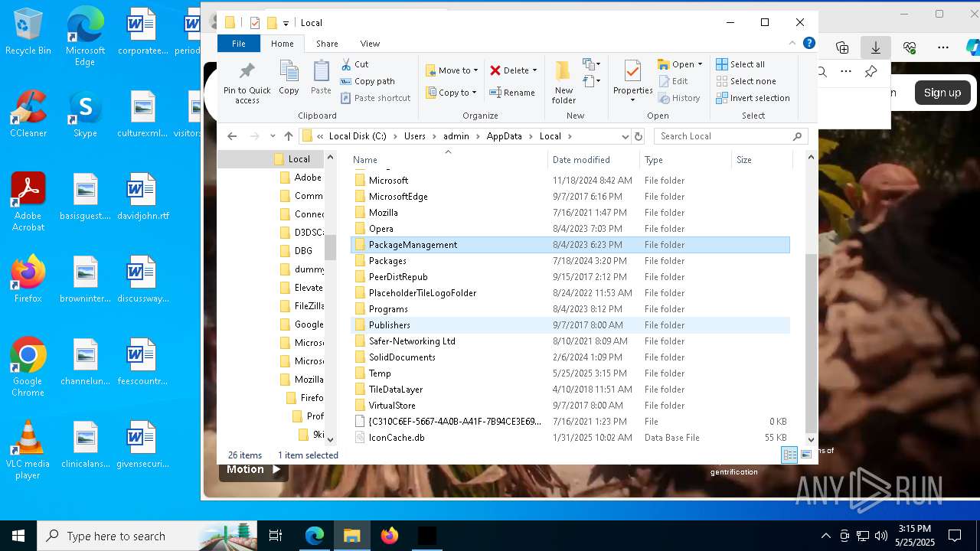The image size is (980, 551).
Task: Open Recycle Bin desktop icon
Action: coord(28,32)
